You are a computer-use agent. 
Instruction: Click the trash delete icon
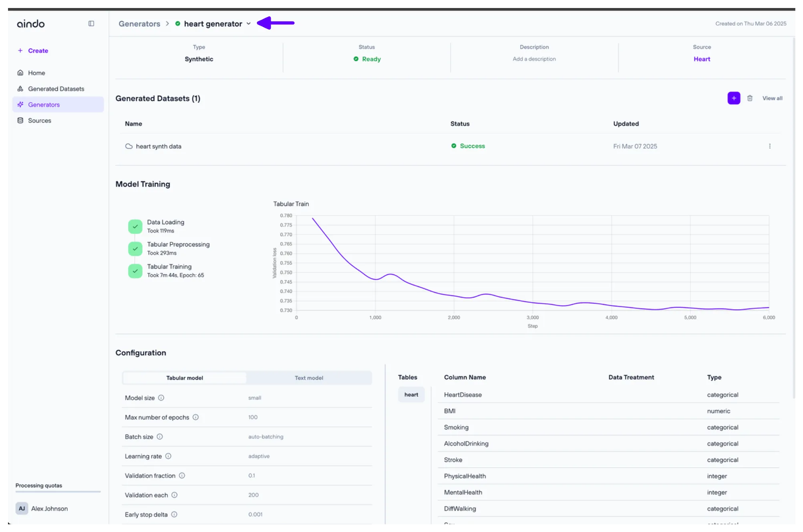coord(750,98)
